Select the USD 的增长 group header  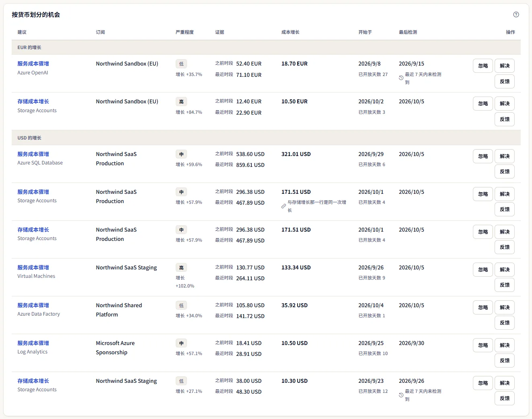pyautogui.click(x=266, y=138)
